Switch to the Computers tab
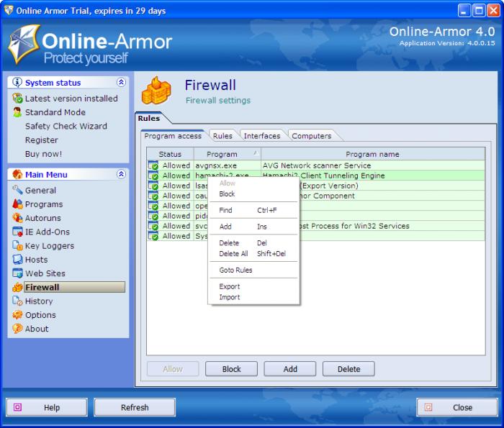This screenshot has height=428, width=504. click(312, 136)
